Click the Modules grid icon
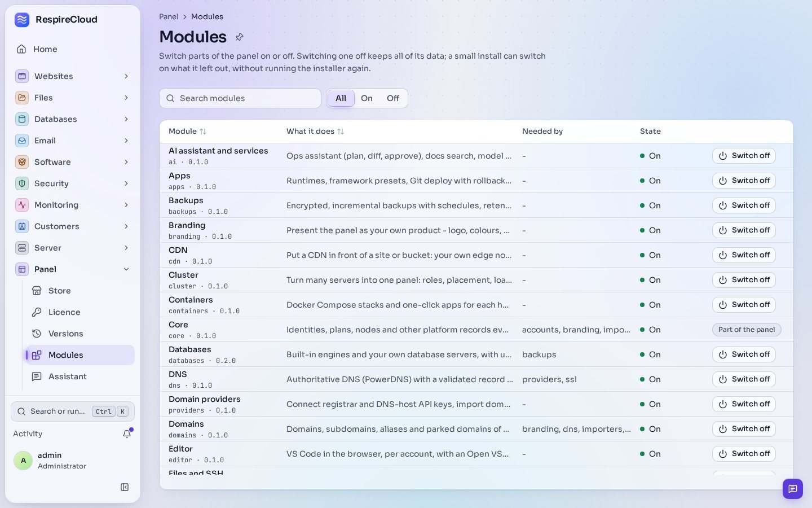Viewport: 812px width, 508px height. pos(37,355)
